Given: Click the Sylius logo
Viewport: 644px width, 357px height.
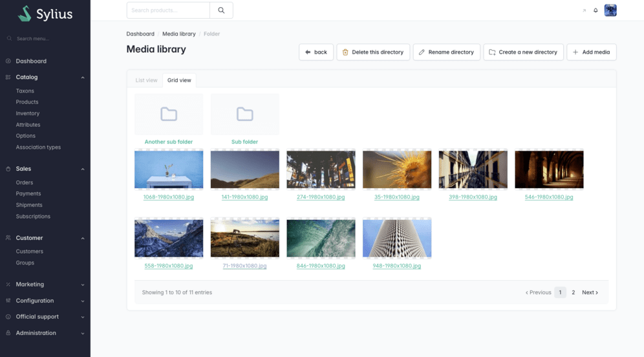Looking at the screenshot, I should click(45, 14).
